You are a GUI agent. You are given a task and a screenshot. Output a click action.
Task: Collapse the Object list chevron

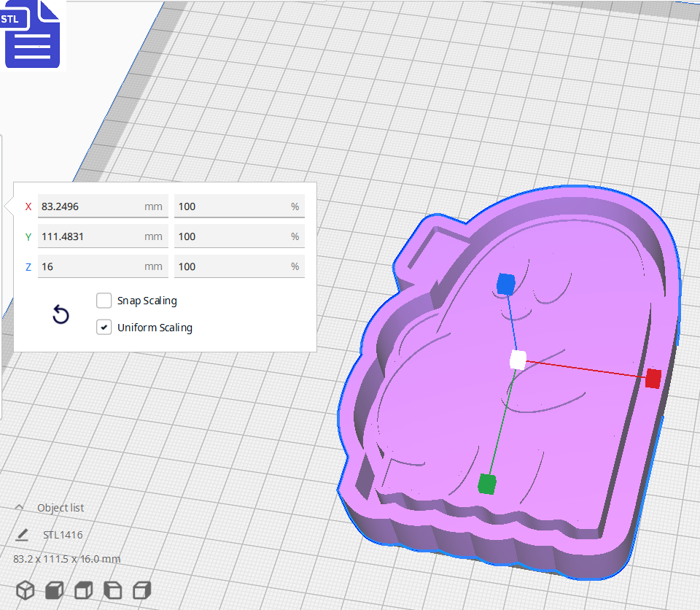tap(20, 508)
